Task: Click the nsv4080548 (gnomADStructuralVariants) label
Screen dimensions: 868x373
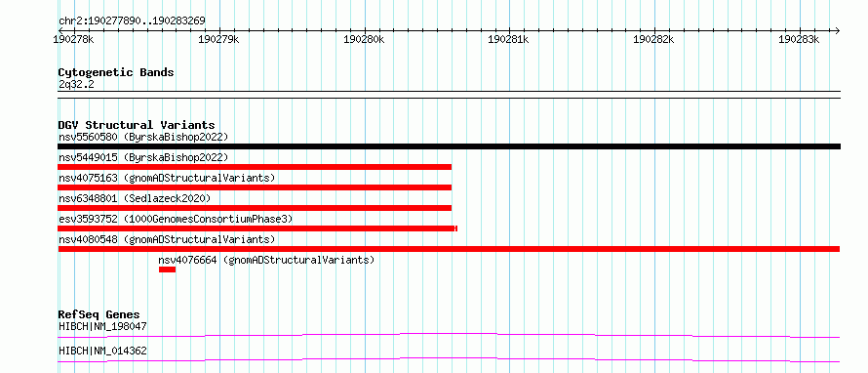Action: (167, 239)
